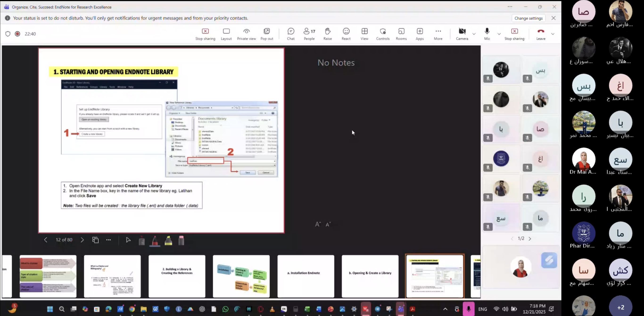Select the yellow highlighter tool
This screenshot has height=316, width=644.
(168, 240)
